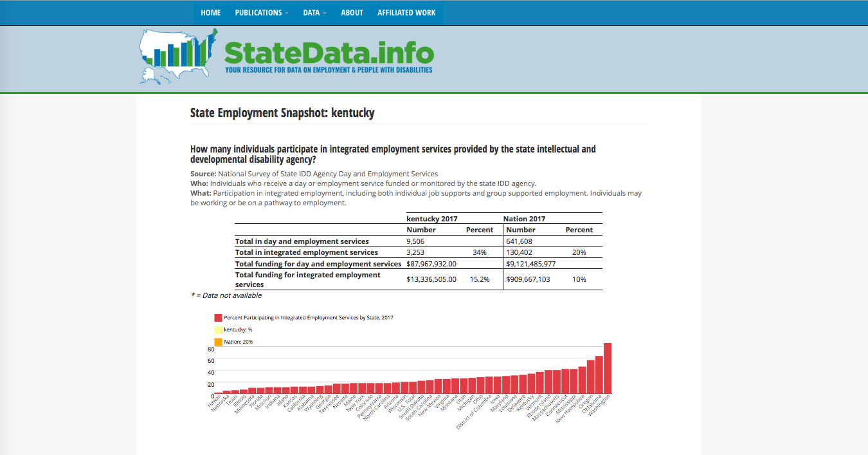Screen dimensions: 868x455
Task: Toggle the orange 'Nation: 20%' legend entry
Action: (239, 340)
